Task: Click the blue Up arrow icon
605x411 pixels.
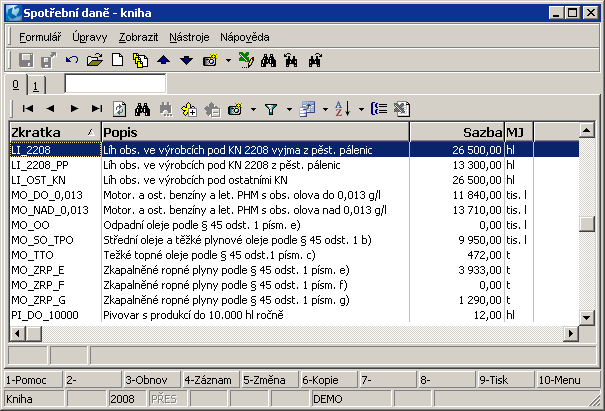Action: 164,61
